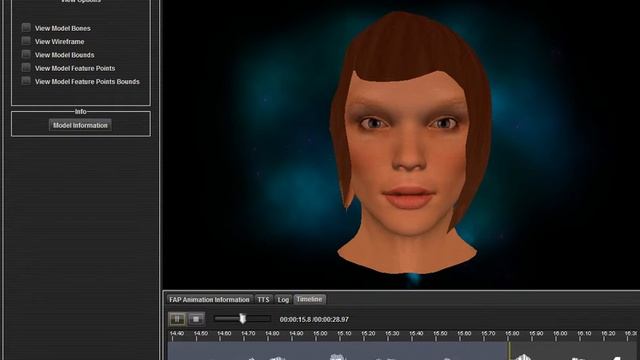Enable View Model Bounds checkbox
The height and width of the screenshot is (360, 640).
(x=26, y=54)
